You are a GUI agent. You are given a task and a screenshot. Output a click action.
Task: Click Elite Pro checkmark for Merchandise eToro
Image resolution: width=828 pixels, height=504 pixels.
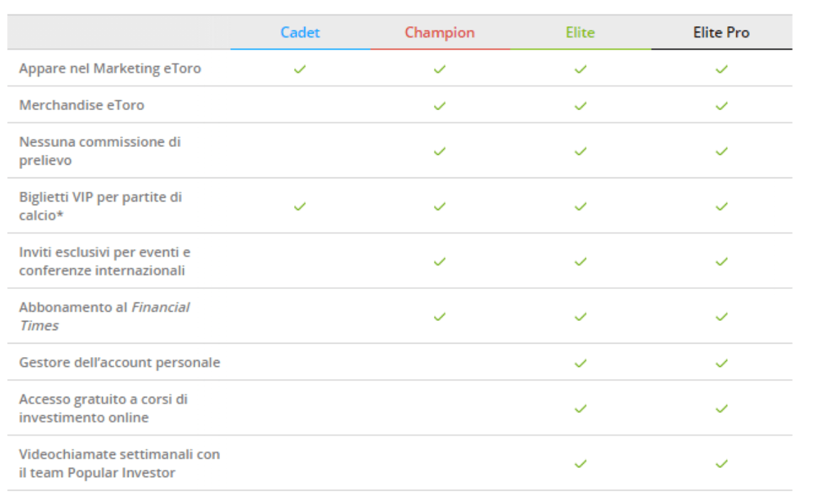click(x=721, y=105)
